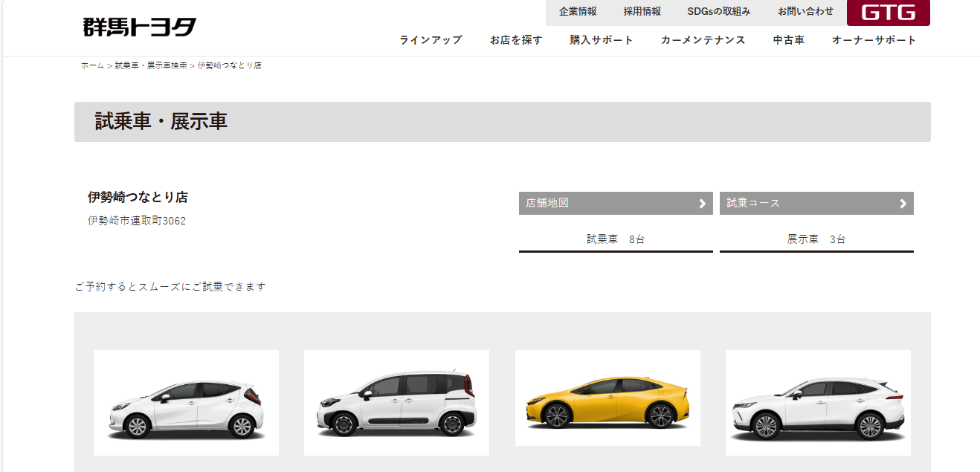The image size is (980, 472).
Task: Click the ホーム breadcrumb link
Action: click(92, 66)
